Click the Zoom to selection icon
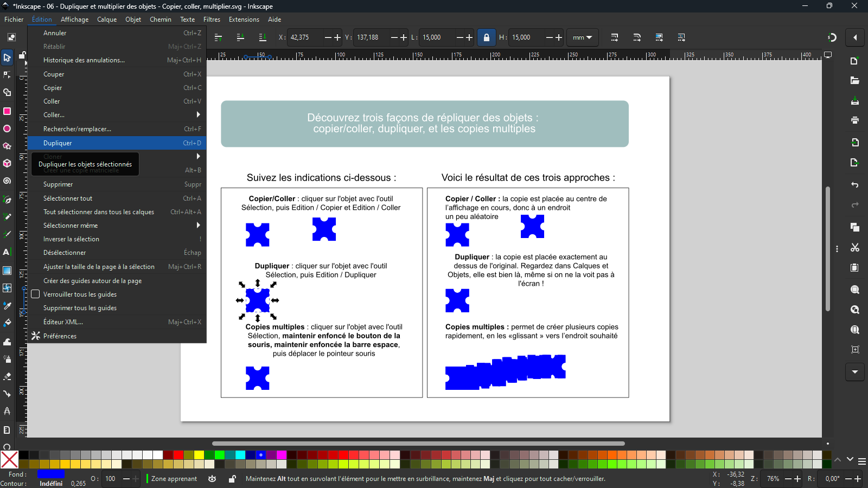 (855, 290)
